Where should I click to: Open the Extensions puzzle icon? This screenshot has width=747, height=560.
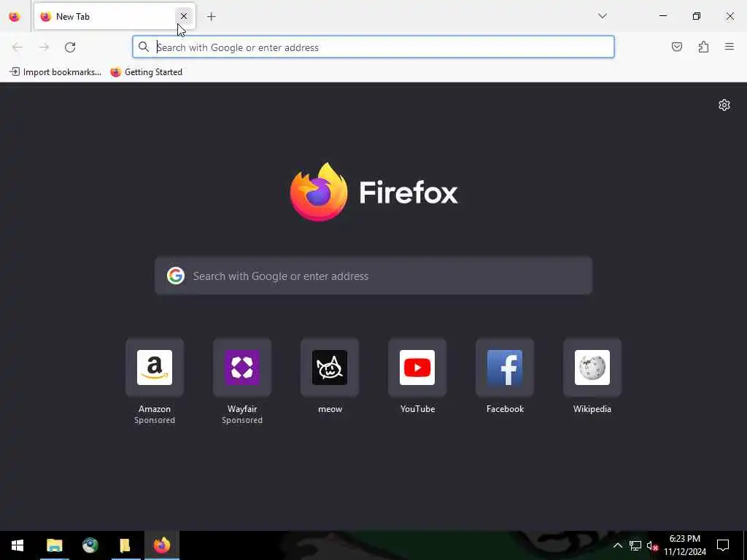click(x=703, y=47)
